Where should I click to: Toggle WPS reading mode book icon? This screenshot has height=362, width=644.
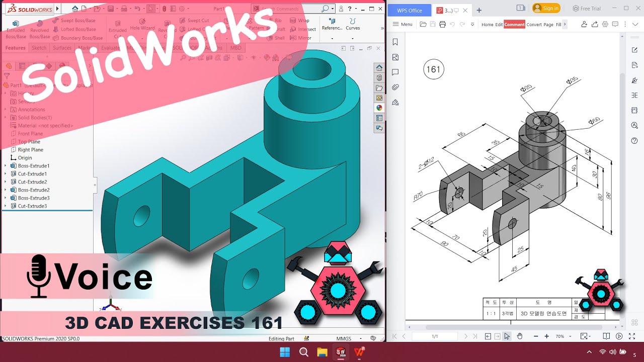pos(606,336)
